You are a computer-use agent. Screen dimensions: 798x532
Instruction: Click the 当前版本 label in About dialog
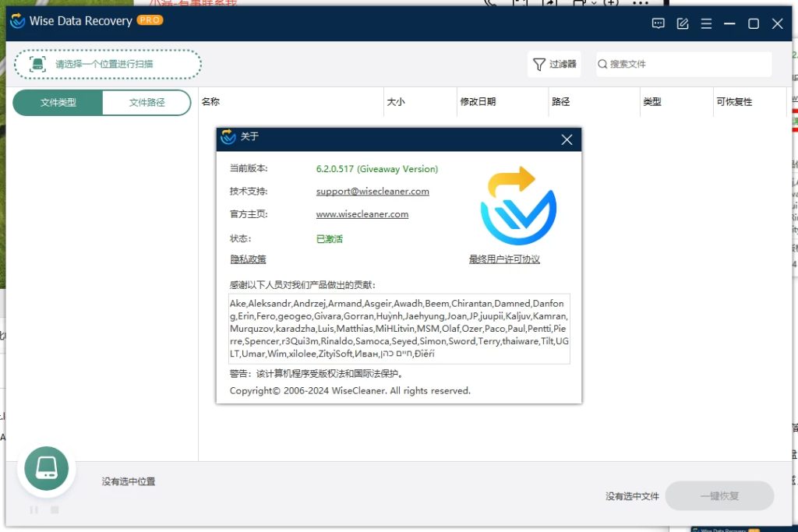point(249,168)
